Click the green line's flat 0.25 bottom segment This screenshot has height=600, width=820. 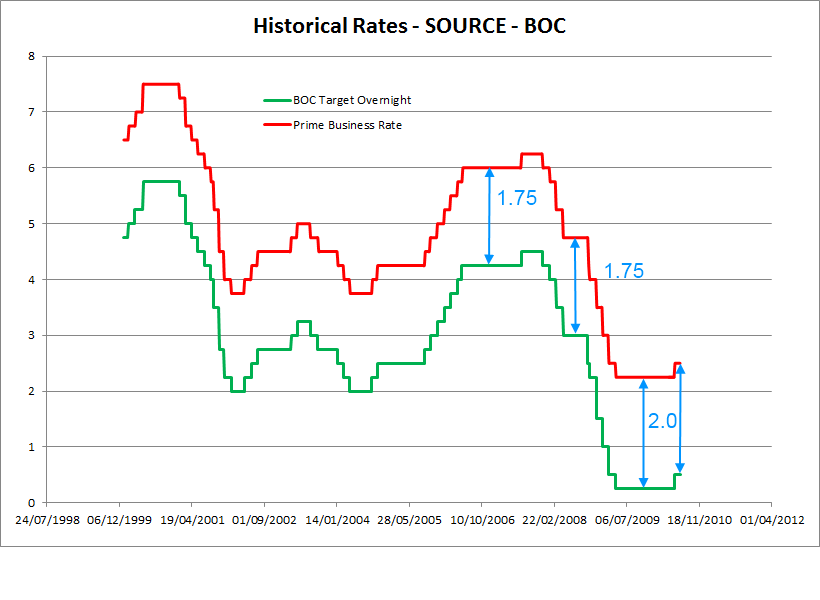645,489
